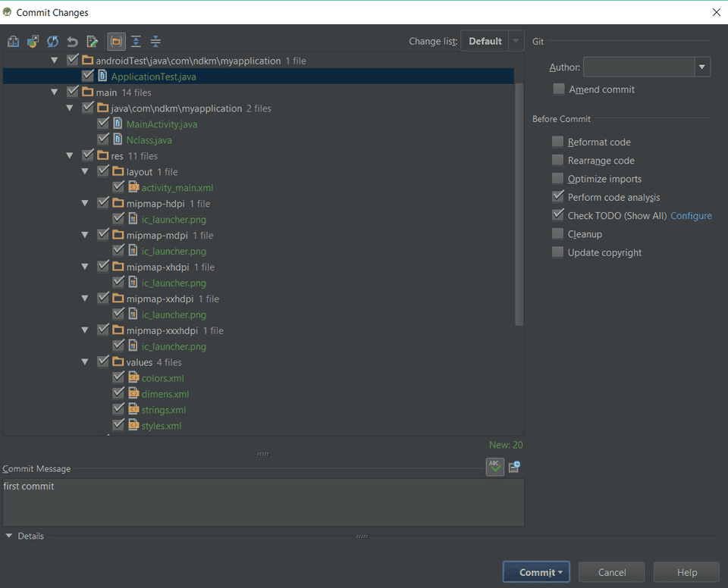The image size is (728, 588).
Task: Open Jump to Source from the toolbar
Action: click(x=92, y=41)
